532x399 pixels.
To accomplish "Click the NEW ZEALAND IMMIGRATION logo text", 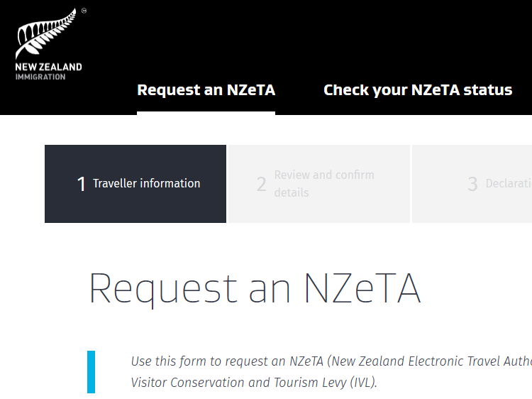I will pos(48,71).
